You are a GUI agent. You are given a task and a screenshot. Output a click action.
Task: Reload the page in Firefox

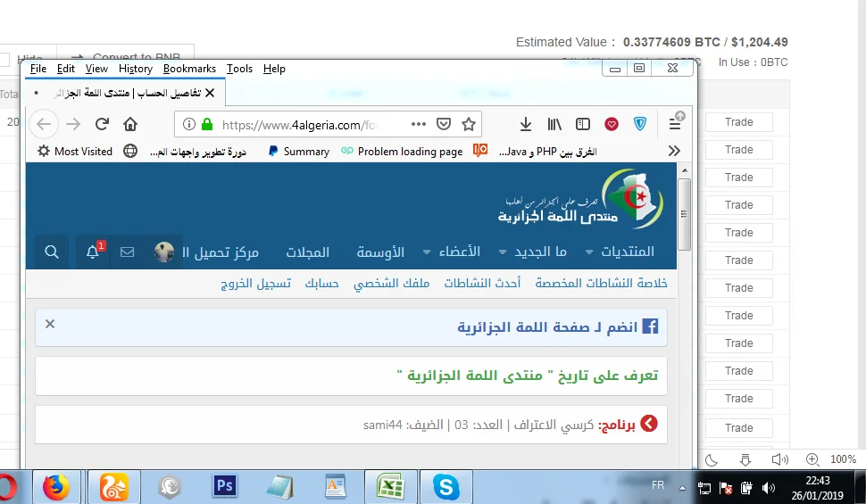point(102,124)
